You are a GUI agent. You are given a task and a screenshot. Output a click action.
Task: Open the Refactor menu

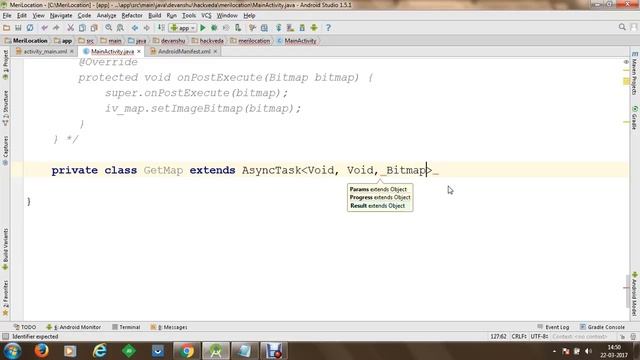(132, 16)
